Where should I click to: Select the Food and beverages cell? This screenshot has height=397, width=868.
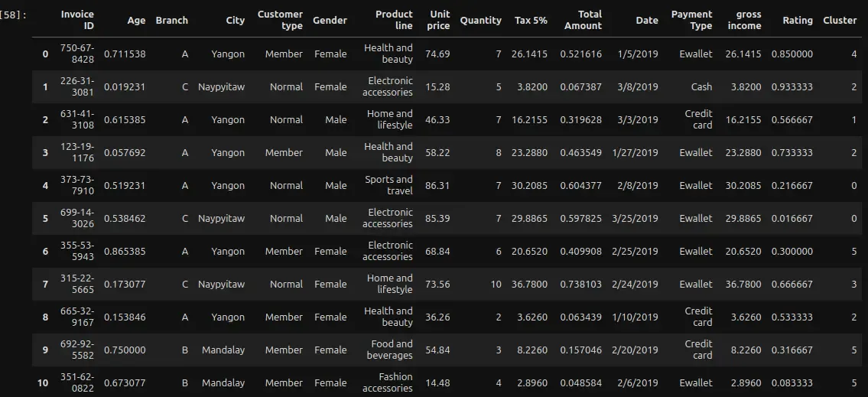coord(392,350)
